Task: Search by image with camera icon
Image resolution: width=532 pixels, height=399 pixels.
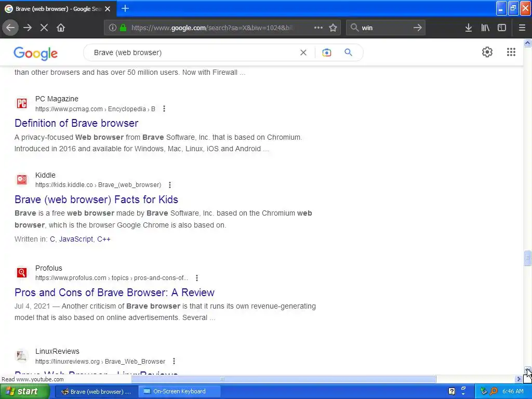Action: [x=327, y=52]
